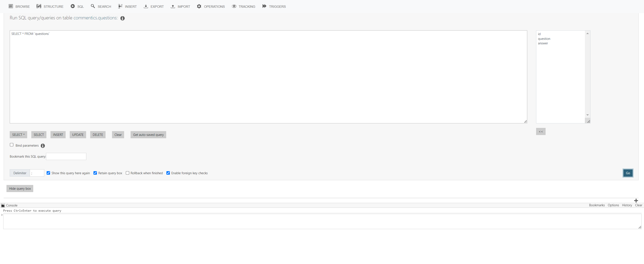Expand the console with the plus icon
644x264 pixels.
[636, 200]
